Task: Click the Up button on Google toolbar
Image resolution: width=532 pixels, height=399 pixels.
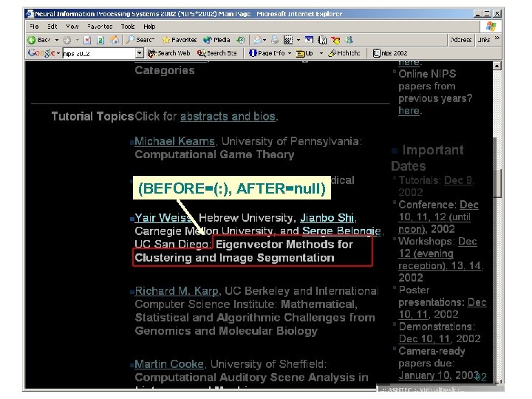Action: (x=304, y=53)
